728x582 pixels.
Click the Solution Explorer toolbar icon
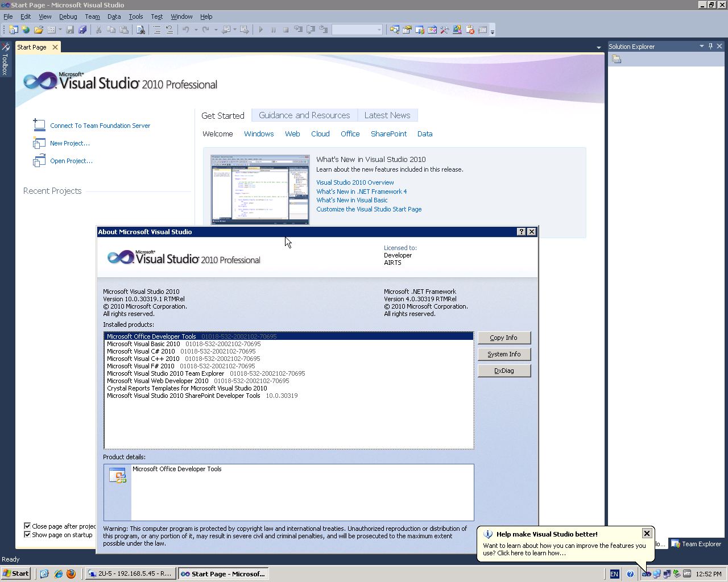[395, 30]
